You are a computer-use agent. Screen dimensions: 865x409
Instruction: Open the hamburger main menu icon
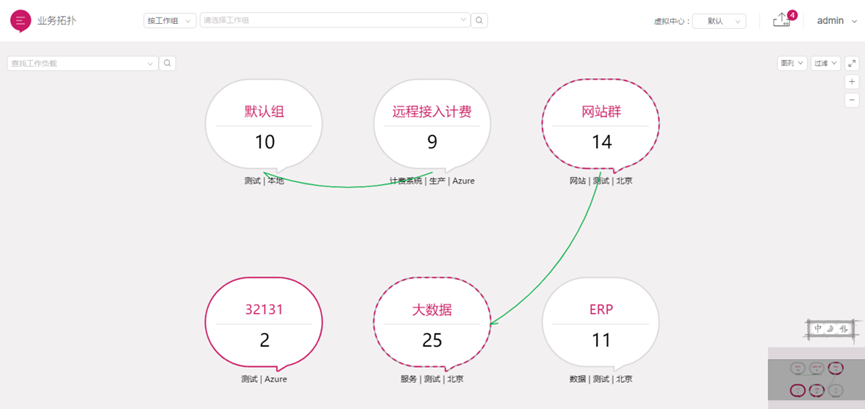point(20,20)
